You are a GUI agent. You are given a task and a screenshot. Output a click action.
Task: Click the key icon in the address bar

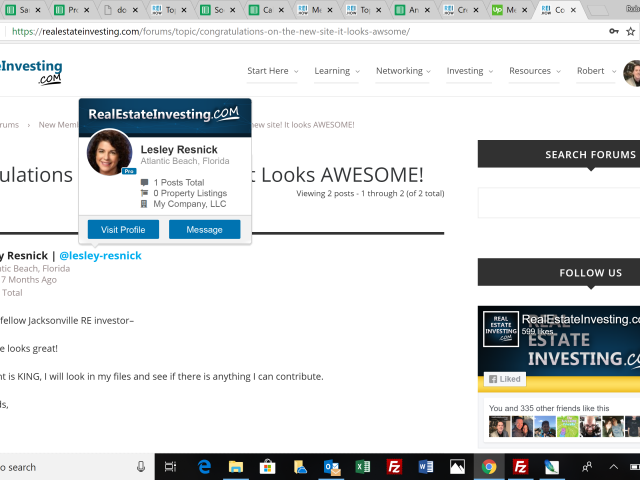coord(614,31)
